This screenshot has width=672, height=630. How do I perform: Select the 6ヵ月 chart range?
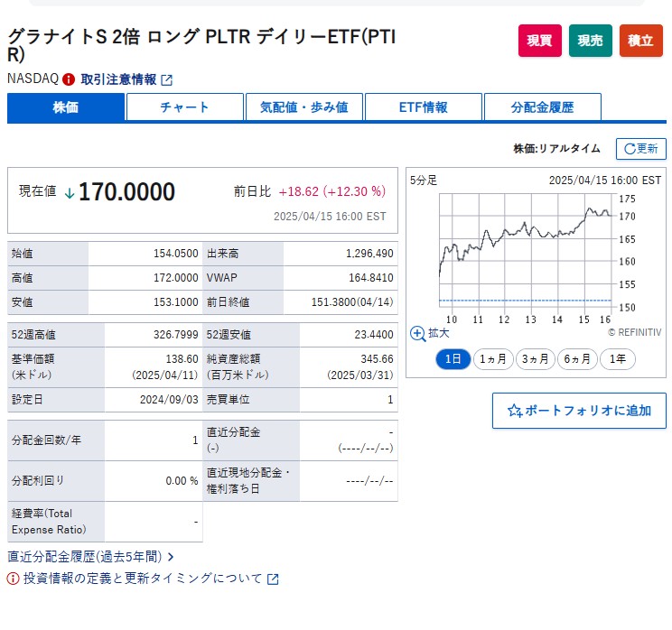(x=577, y=359)
